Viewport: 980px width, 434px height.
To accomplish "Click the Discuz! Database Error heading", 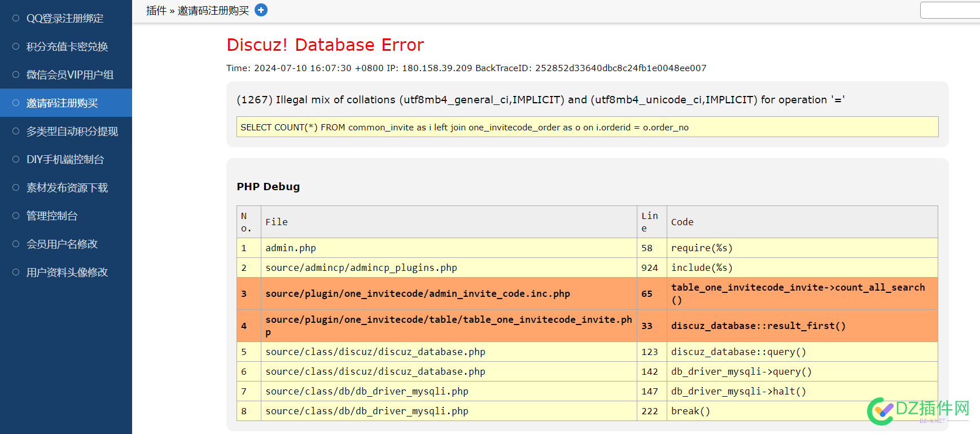I will [x=325, y=45].
